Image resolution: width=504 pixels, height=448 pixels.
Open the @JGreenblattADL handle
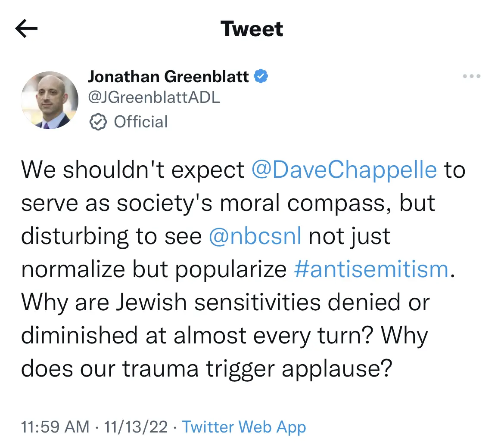[154, 97]
